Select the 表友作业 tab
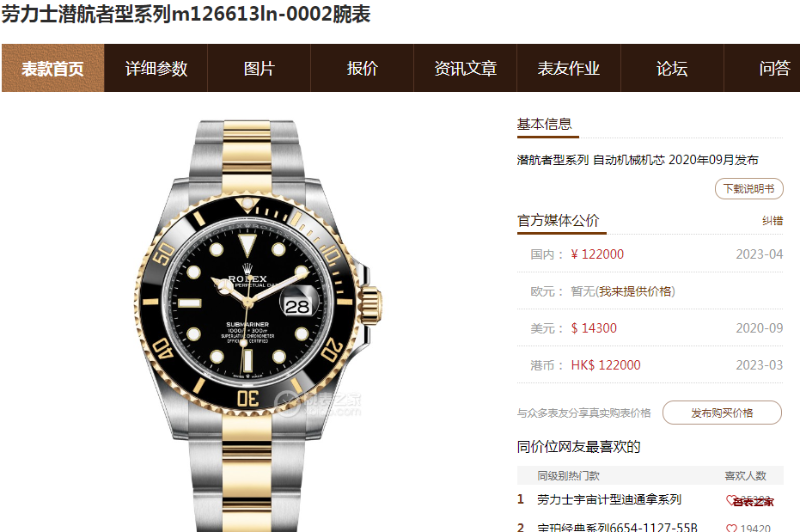Screen dimensions: 800x532 pos(568,69)
